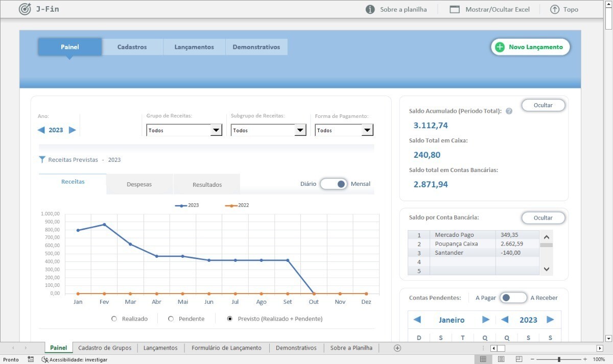Toggle the A Pagar/A Receber switch
The width and height of the screenshot is (613, 364).
click(x=513, y=298)
